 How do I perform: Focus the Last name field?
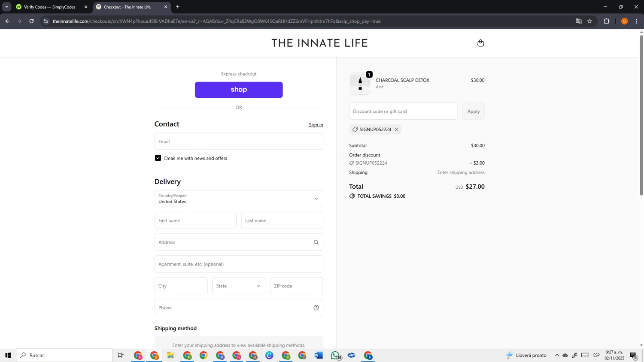click(282, 220)
